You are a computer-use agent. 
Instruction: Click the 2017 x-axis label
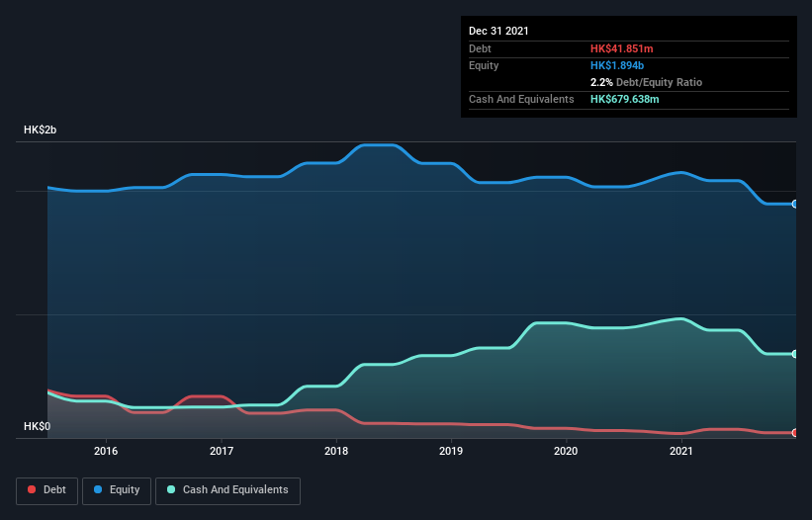[x=222, y=451]
